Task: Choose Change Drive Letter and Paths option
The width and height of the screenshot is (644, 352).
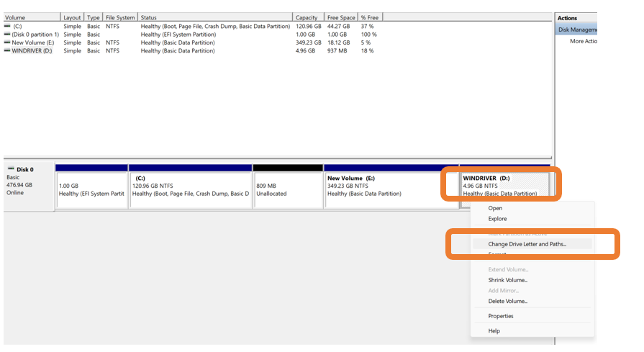Action: 527,244
